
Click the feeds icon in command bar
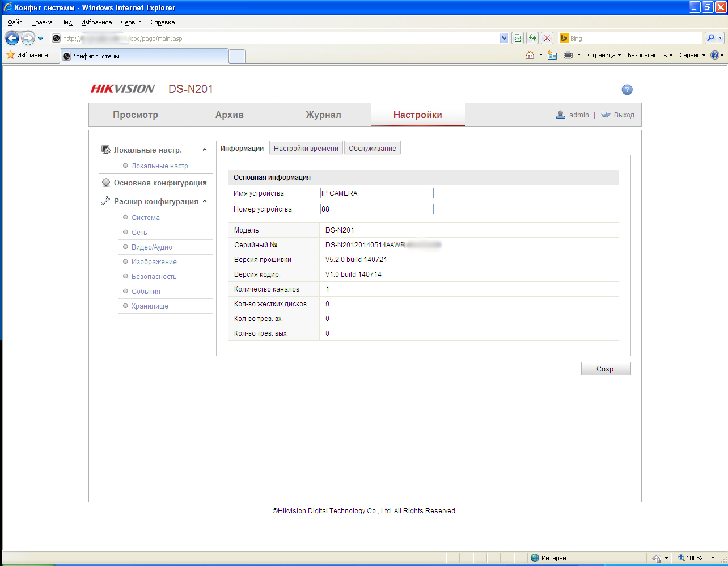click(552, 55)
